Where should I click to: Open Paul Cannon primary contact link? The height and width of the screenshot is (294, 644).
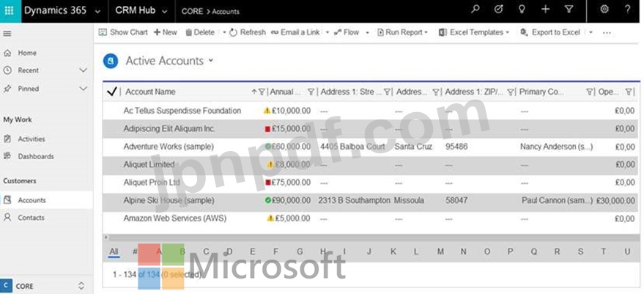coord(558,201)
